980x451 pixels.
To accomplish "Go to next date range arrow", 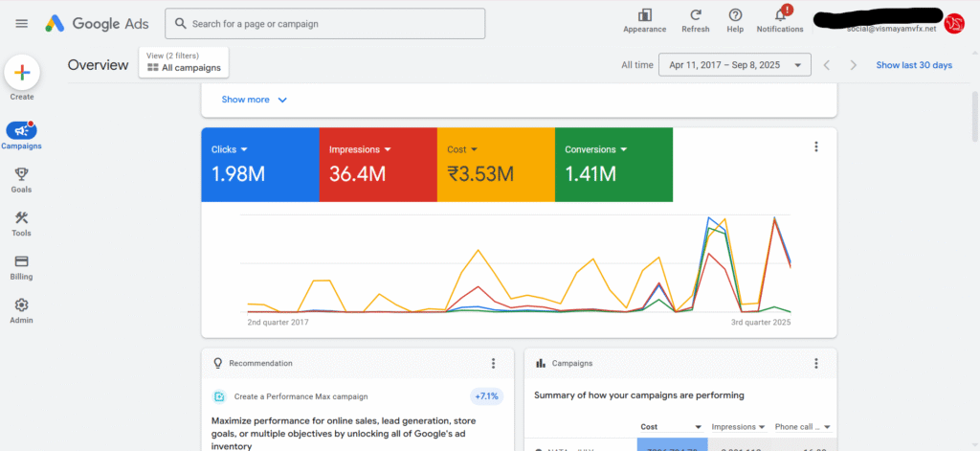I will 853,65.
